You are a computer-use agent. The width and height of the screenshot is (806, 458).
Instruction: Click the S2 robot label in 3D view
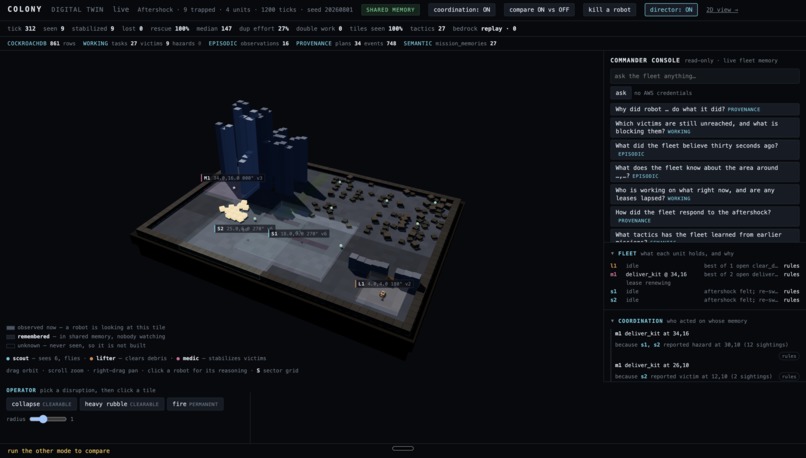click(x=244, y=229)
